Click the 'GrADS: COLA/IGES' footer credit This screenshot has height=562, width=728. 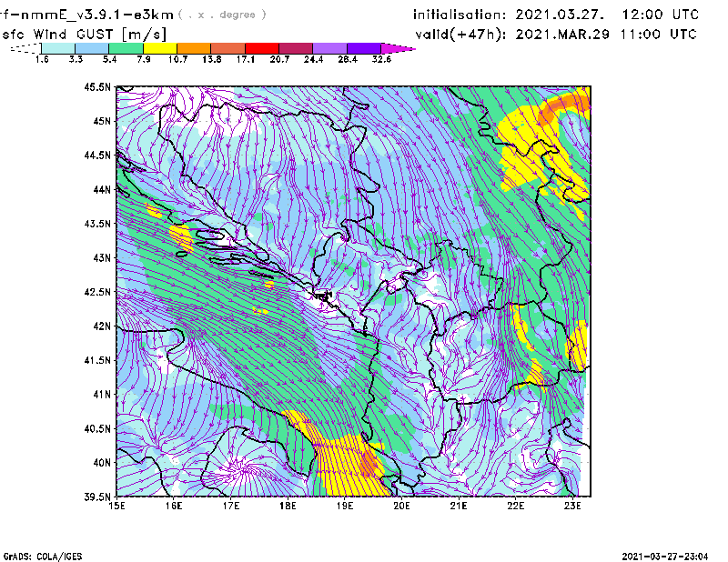point(43,557)
